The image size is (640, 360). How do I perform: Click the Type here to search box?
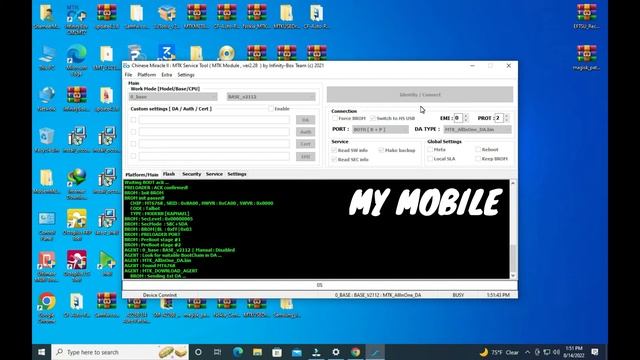click(119, 352)
